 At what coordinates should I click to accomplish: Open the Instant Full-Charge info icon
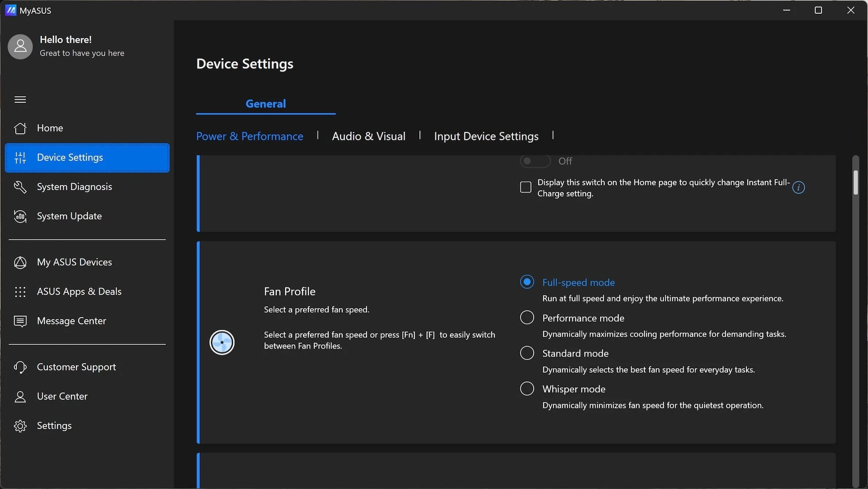[798, 187]
